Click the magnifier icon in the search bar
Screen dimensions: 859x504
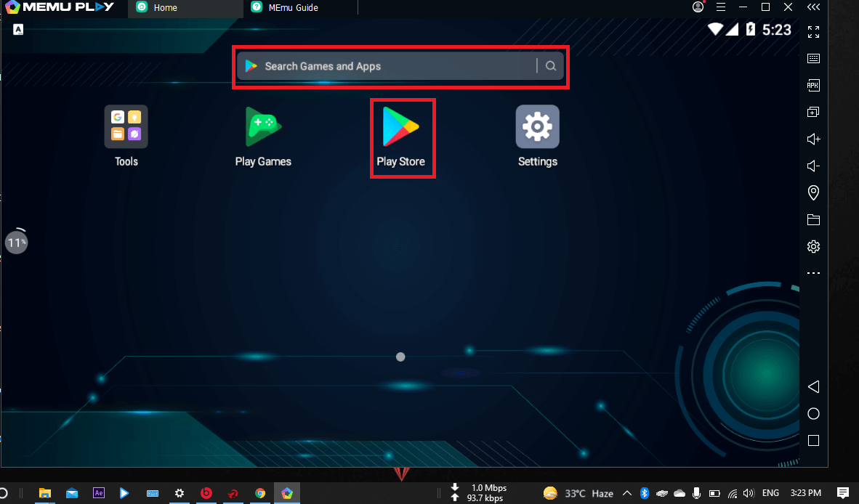point(551,65)
